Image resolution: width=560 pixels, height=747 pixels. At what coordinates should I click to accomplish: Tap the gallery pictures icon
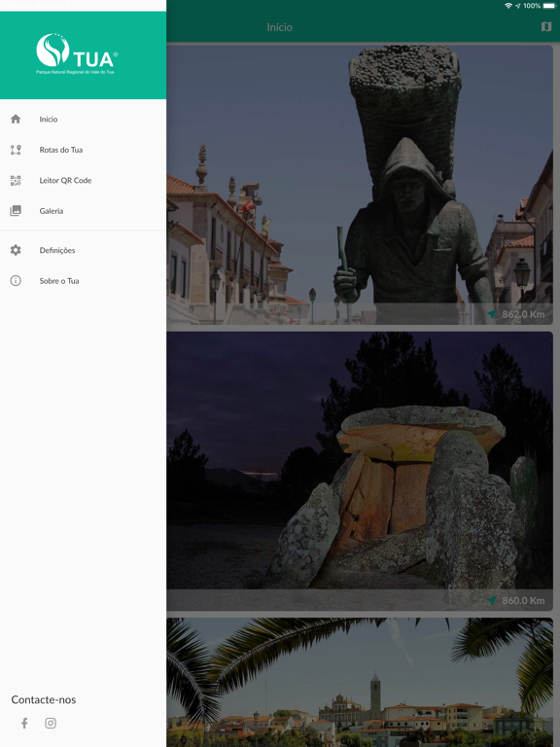point(16,211)
